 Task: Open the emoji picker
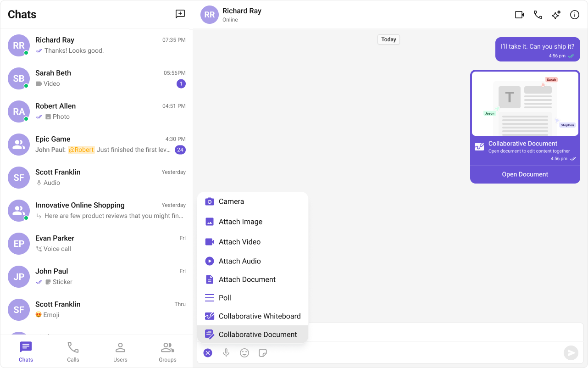(x=244, y=353)
